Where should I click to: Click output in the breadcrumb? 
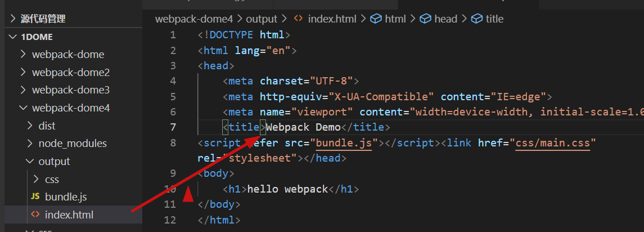[262, 19]
